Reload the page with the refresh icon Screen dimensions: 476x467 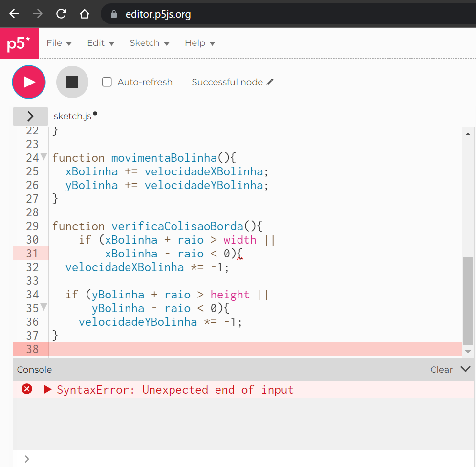click(61, 14)
